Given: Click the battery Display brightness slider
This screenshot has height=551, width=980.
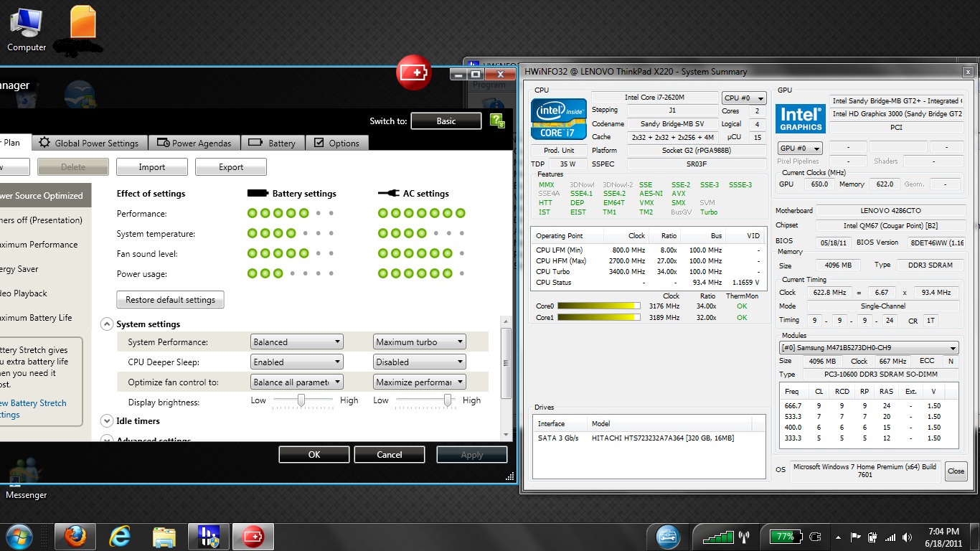Looking at the screenshot, I should click(303, 400).
